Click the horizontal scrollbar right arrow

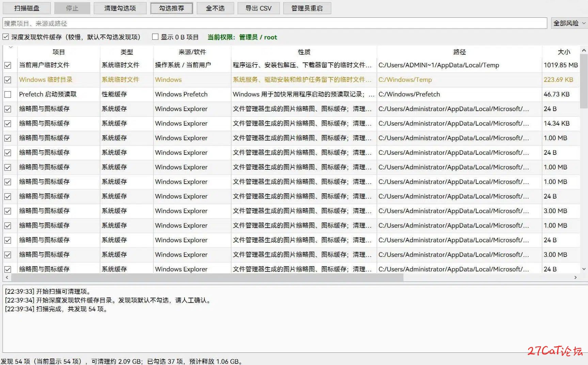(x=575, y=277)
